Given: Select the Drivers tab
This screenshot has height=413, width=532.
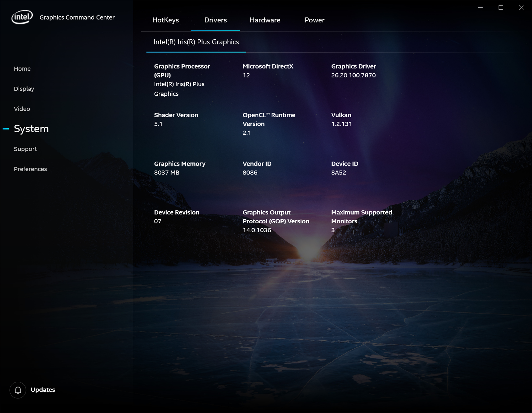Looking at the screenshot, I should (x=215, y=20).
